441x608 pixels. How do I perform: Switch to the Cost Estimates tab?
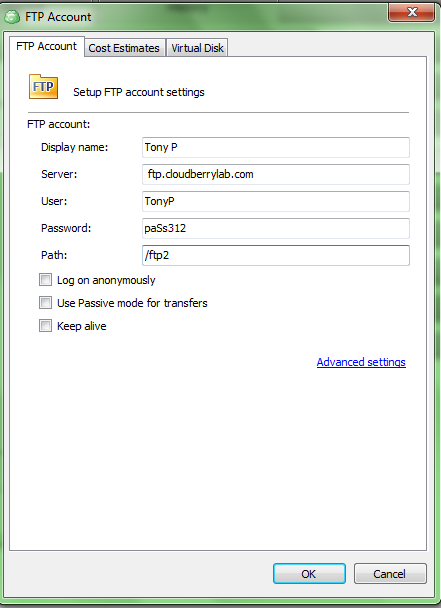124,48
